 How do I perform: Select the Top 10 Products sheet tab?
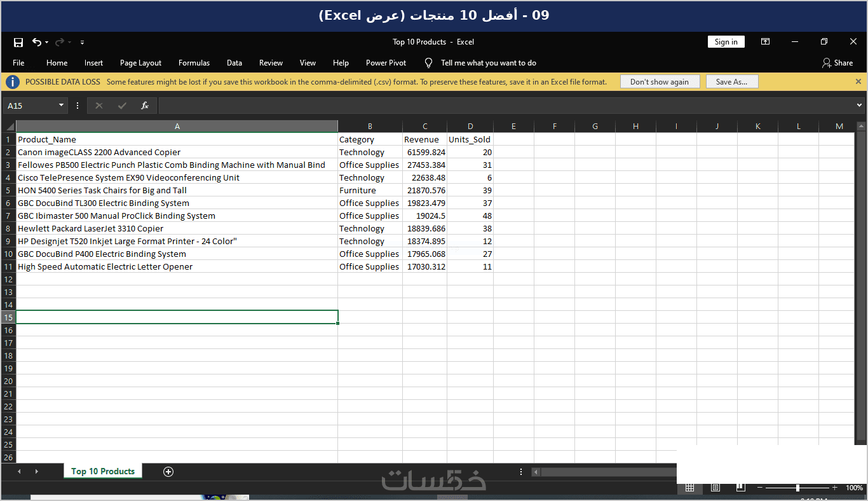[x=103, y=471]
